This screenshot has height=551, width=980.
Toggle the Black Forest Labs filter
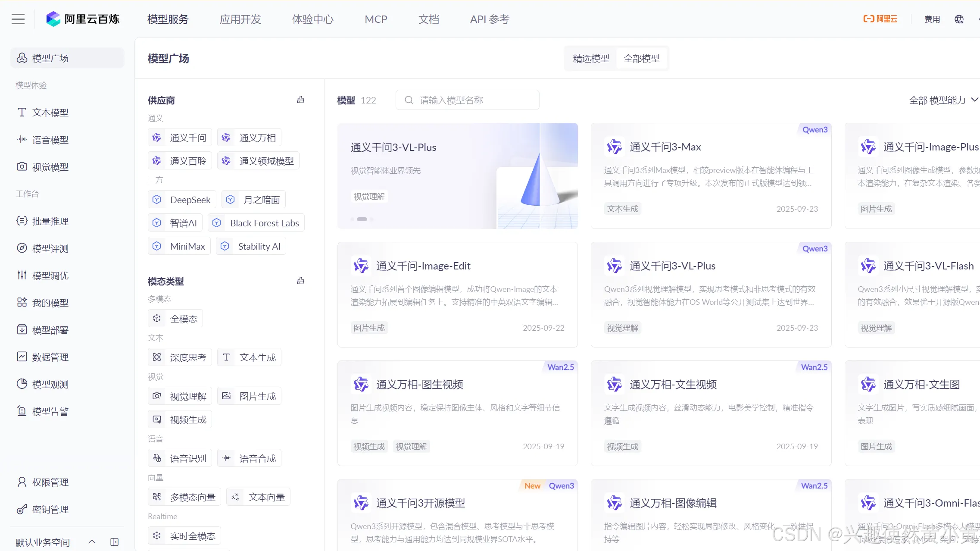point(256,223)
